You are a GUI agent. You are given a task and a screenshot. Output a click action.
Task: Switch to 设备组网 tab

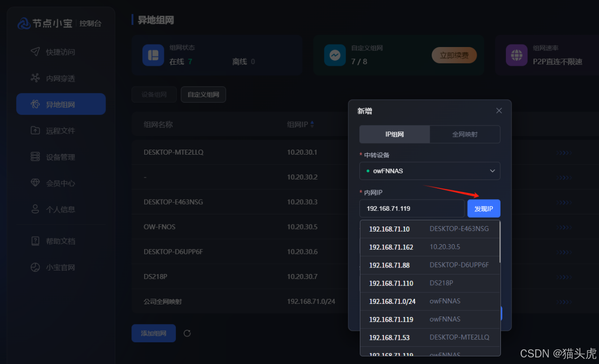154,95
